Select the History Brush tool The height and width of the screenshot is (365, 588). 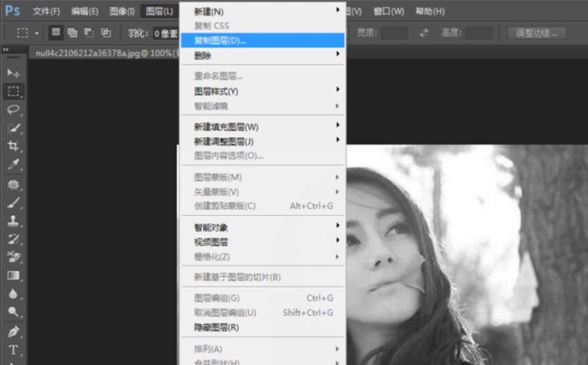pyautogui.click(x=14, y=239)
